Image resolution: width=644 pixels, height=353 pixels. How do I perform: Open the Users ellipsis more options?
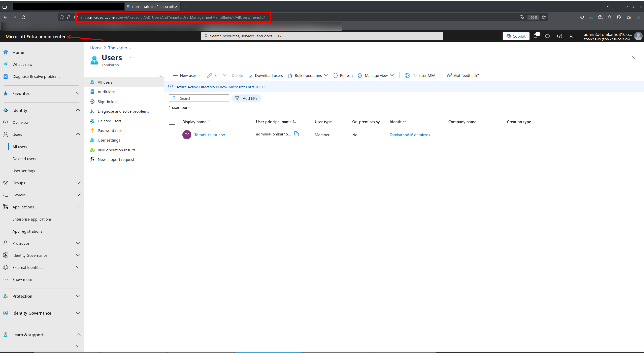132,58
